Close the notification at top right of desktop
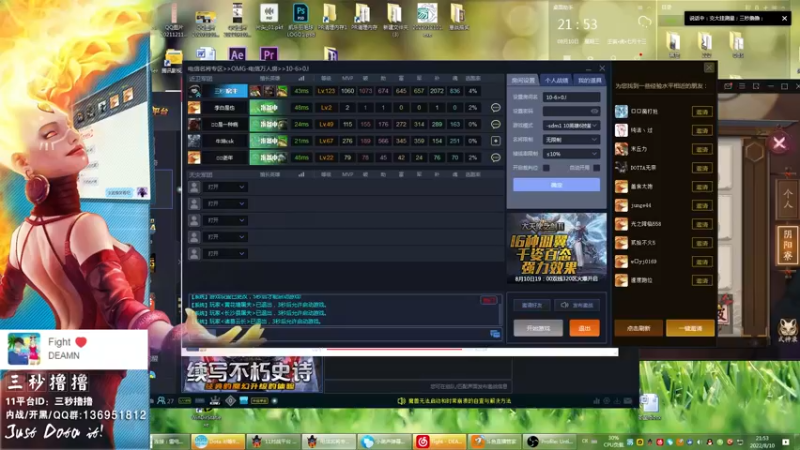This screenshot has height=450, width=800. point(784,18)
